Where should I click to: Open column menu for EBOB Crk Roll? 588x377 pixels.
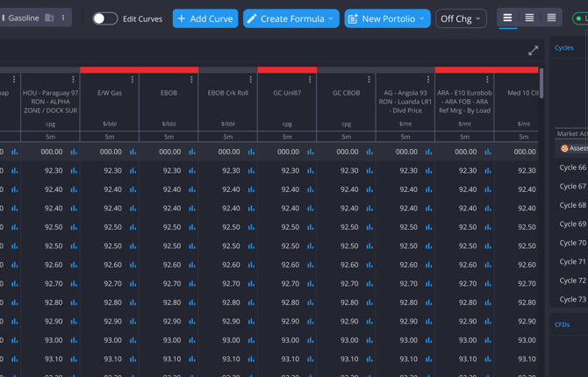[x=250, y=80]
